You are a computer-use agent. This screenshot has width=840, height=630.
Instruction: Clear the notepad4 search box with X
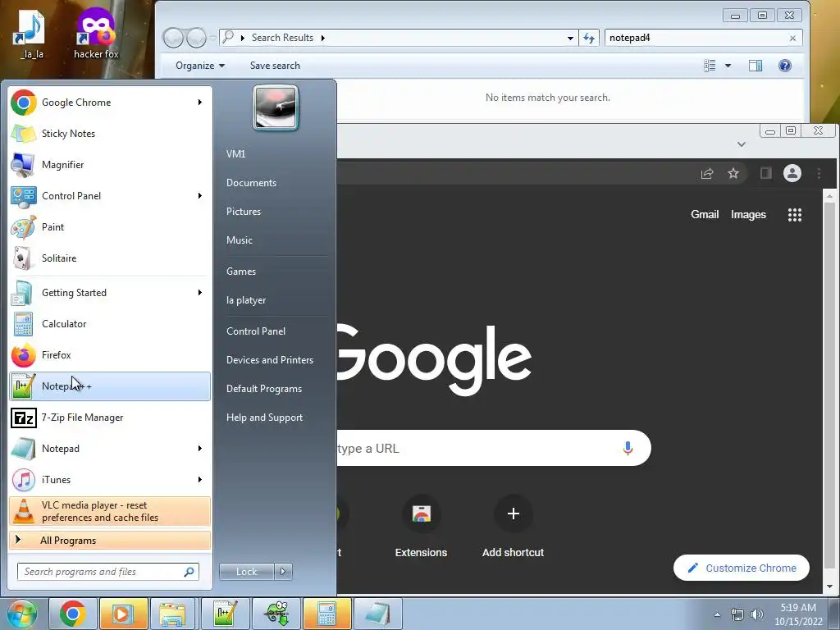coord(792,38)
